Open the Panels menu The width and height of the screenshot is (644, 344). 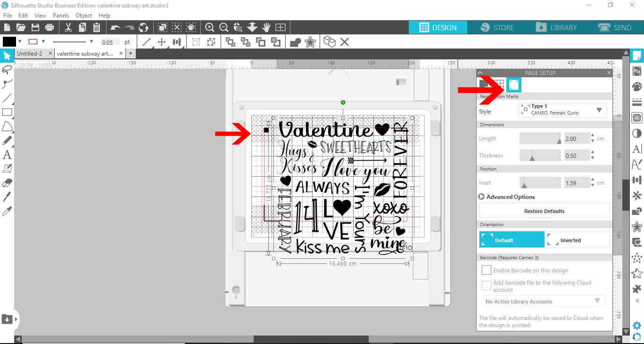(x=61, y=16)
